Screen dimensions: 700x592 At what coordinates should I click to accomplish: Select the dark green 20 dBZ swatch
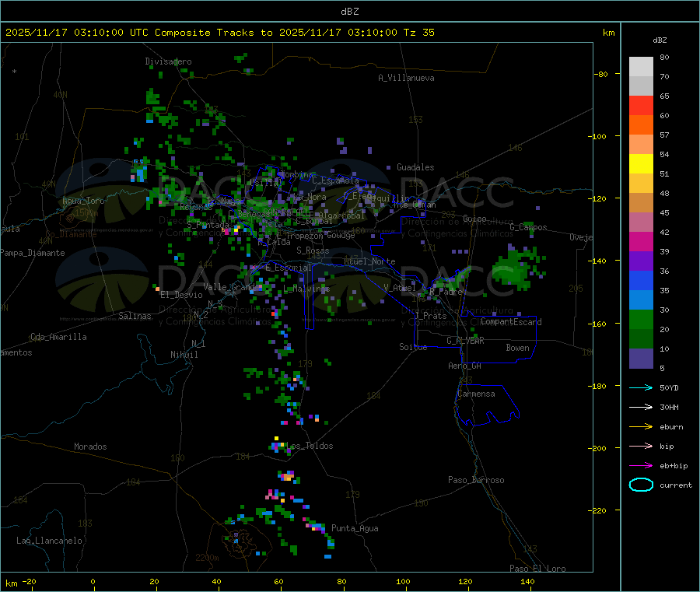[641, 339]
